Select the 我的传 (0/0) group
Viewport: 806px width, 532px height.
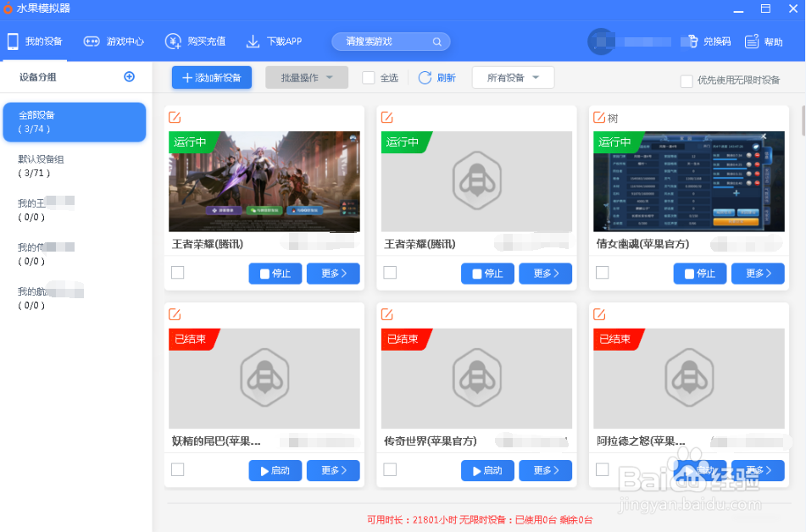click(75, 254)
